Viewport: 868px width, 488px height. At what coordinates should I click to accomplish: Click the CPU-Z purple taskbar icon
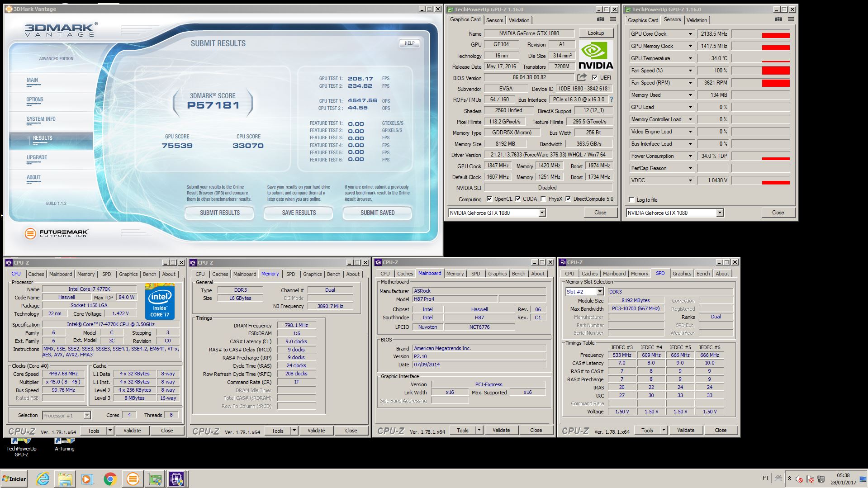[x=176, y=479]
